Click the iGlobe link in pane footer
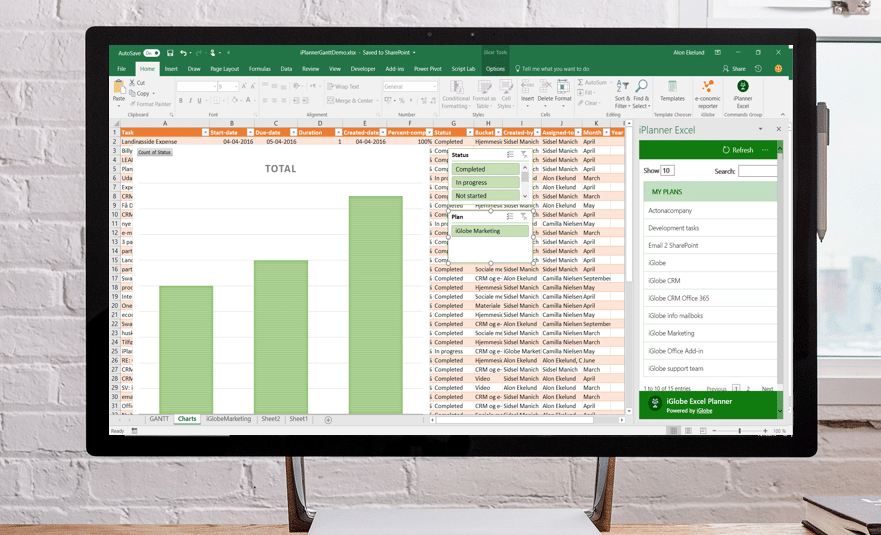The width and height of the screenshot is (881, 535). click(x=705, y=411)
